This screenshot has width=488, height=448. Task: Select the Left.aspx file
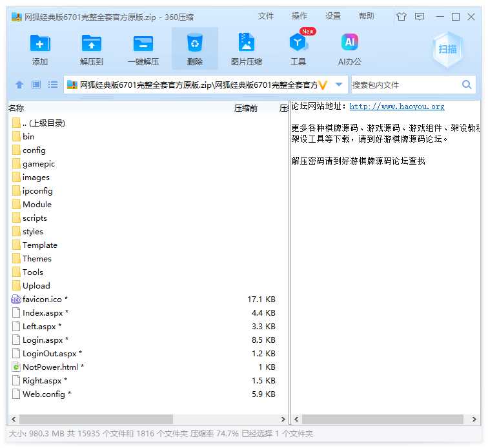pos(37,326)
